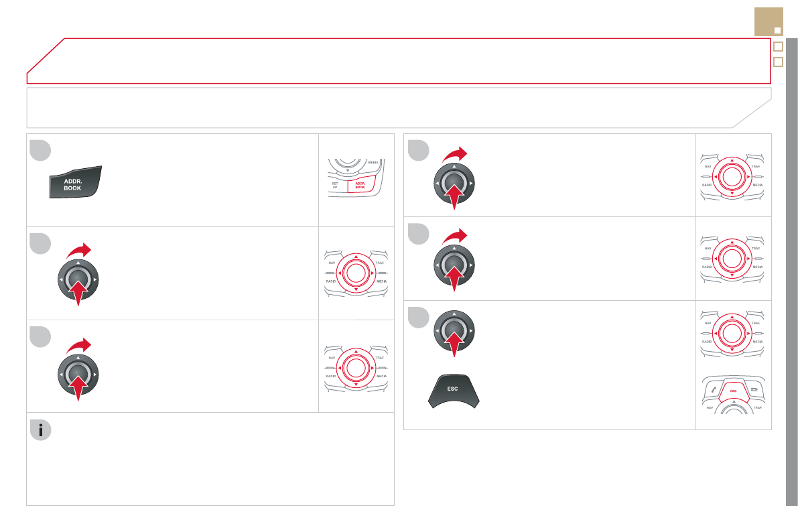The height and width of the screenshot is (532, 798).
Task: Click the grey-outlined subtitle box below banner
Action: click(x=399, y=107)
